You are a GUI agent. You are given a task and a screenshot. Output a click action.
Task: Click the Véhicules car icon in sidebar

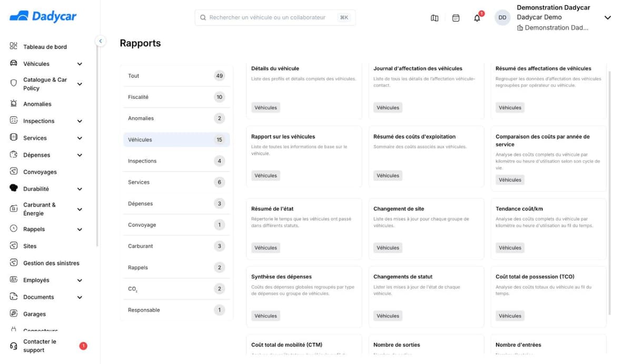(14, 64)
